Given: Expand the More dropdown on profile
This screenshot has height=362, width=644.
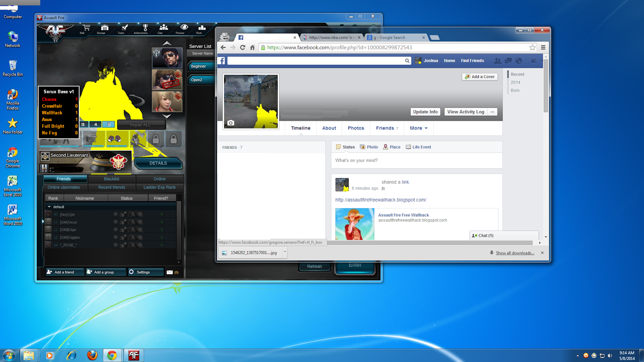Looking at the screenshot, I should pyautogui.click(x=419, y=128).
